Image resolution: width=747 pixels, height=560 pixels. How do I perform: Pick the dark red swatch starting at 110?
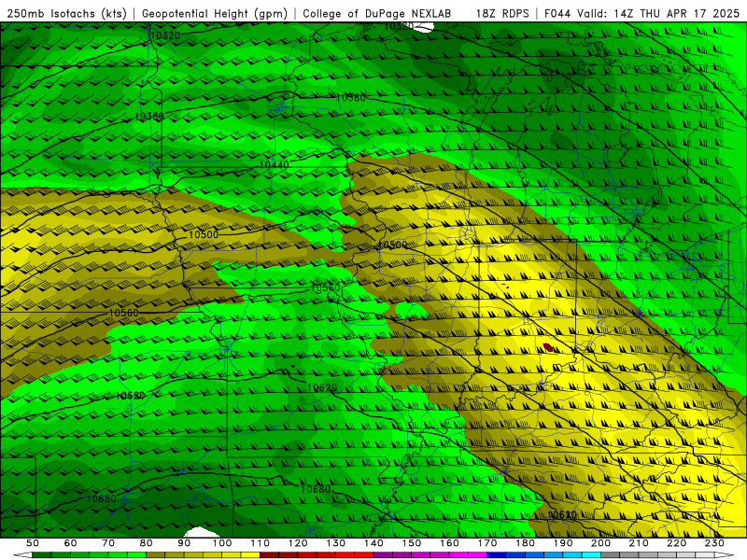pyautogui.click(x=269, y=555)
